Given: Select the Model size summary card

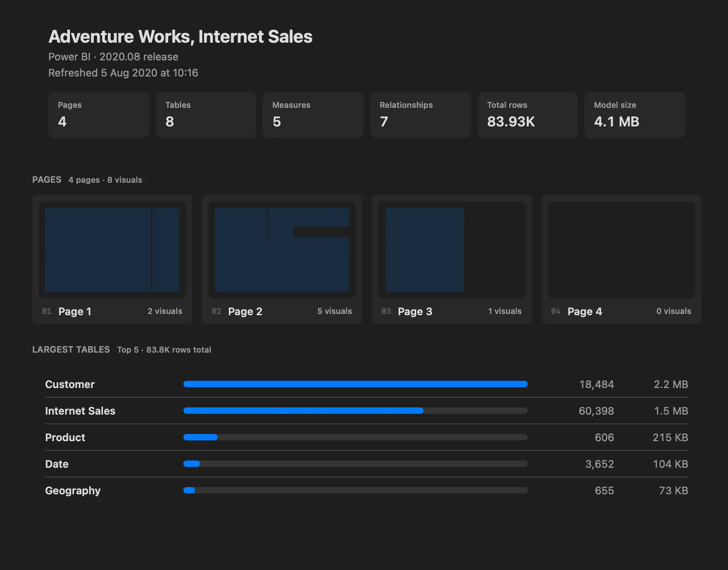Looking at the screenshot, I should click(635, 115).
